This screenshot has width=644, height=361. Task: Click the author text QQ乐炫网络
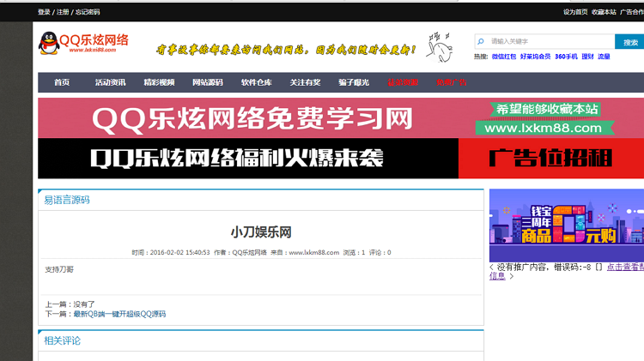point(250,253)
